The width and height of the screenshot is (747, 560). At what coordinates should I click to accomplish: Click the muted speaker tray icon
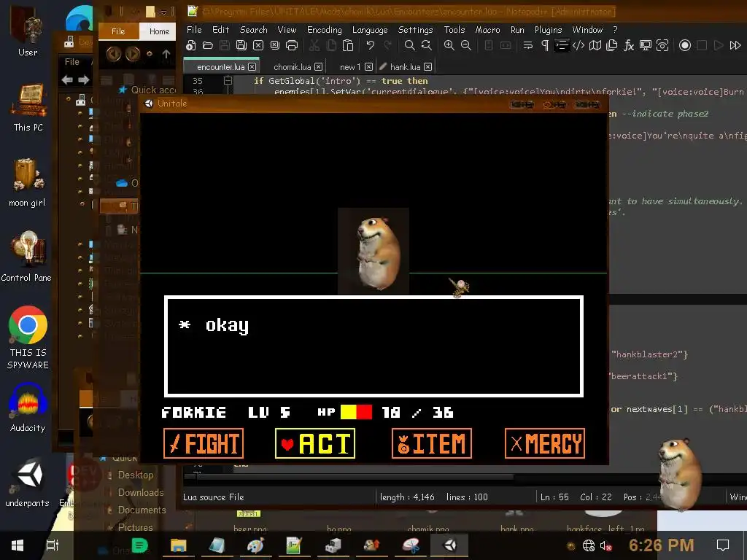[x=605, y=545]
